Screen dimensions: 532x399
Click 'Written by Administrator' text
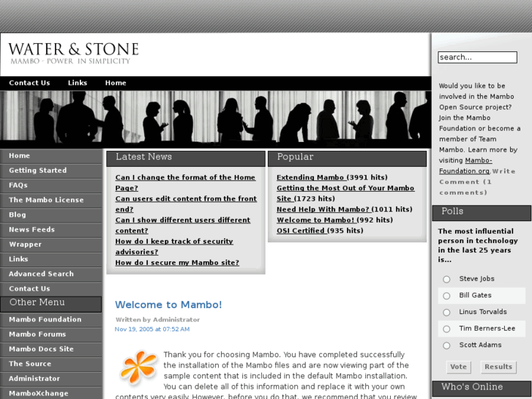point(157,319)
